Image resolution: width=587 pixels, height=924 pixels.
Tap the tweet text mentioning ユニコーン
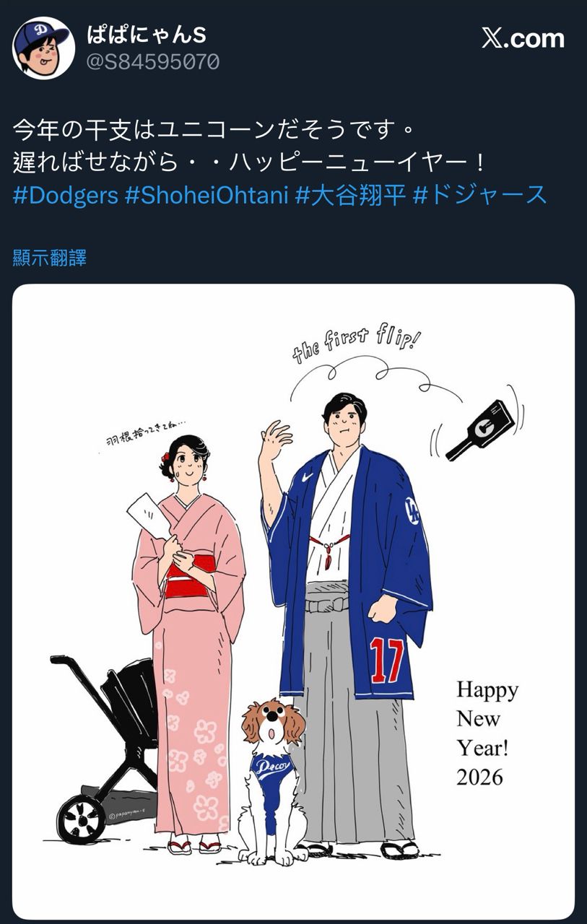[x=214, y=131]
